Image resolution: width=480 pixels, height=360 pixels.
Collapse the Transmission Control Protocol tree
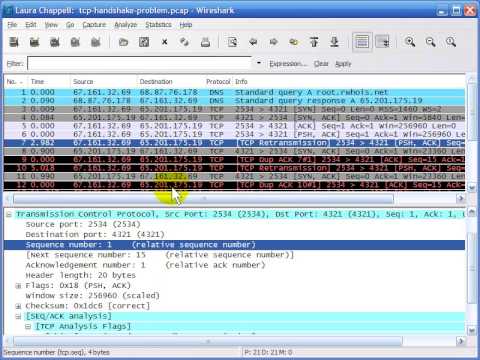click(x=9, y=214)
